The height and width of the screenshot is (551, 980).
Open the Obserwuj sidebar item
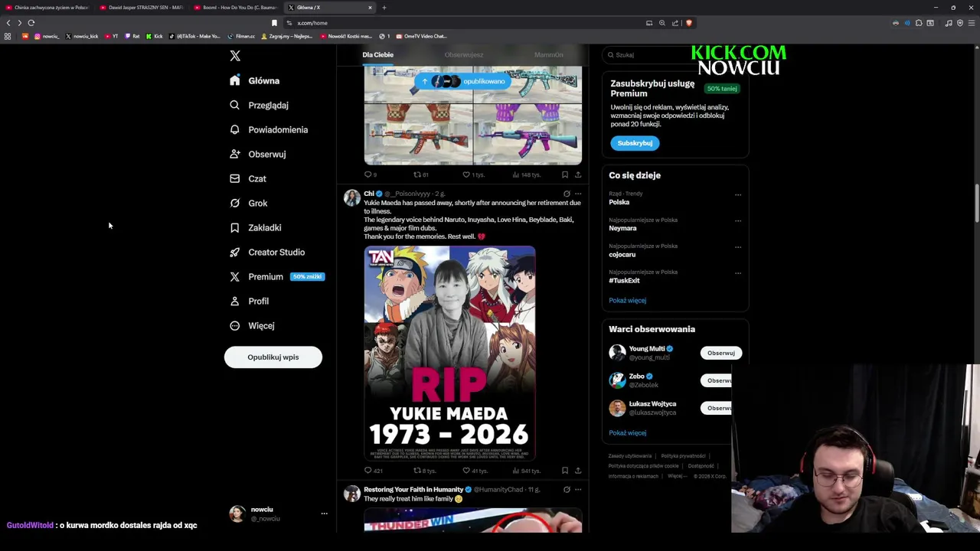click(258, 154)
